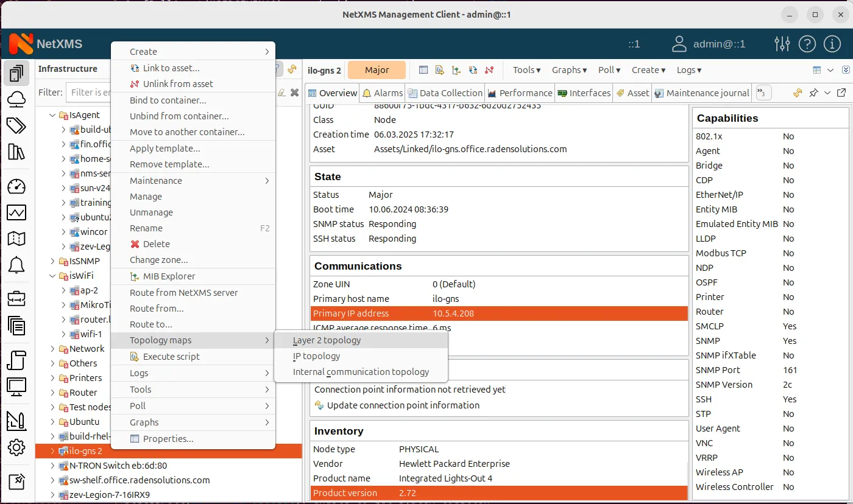Click the Major status badge next to ilo-gns 2
853x504 pixels.
[x=376, y=70]
